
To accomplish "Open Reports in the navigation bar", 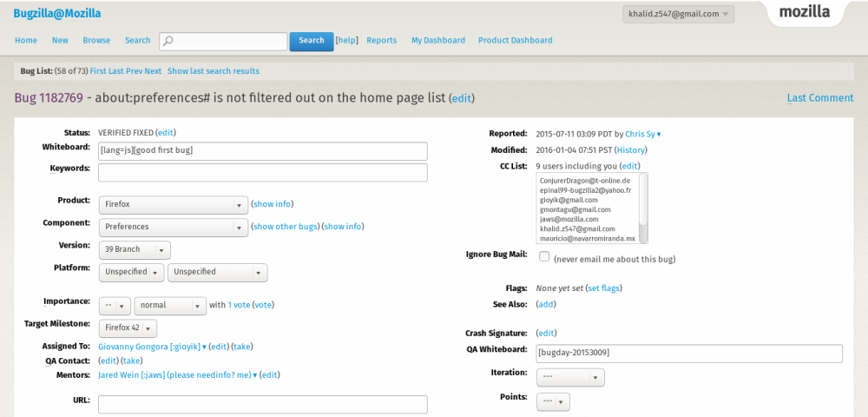I will click(381, 41).
